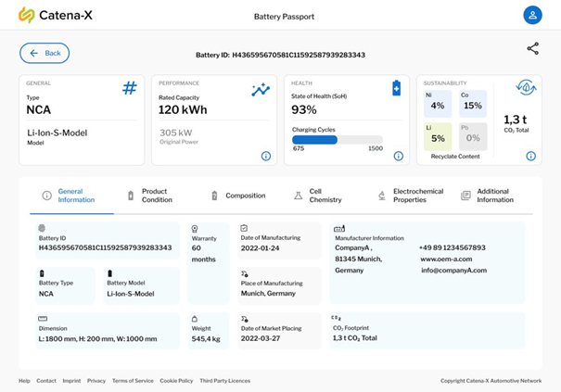Click the share icon near Battery ID
The image size is (561, 392).
(x=532, y=49)
